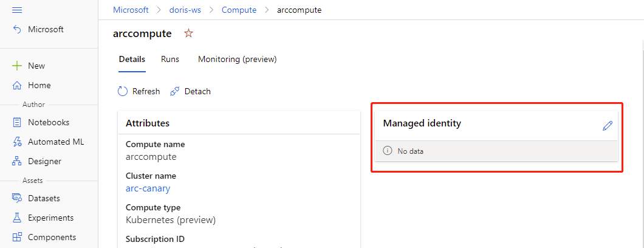Viewport: 644px width, 248px height.
Task: Switch to the Runs tab
Action: tap(170, 59)
